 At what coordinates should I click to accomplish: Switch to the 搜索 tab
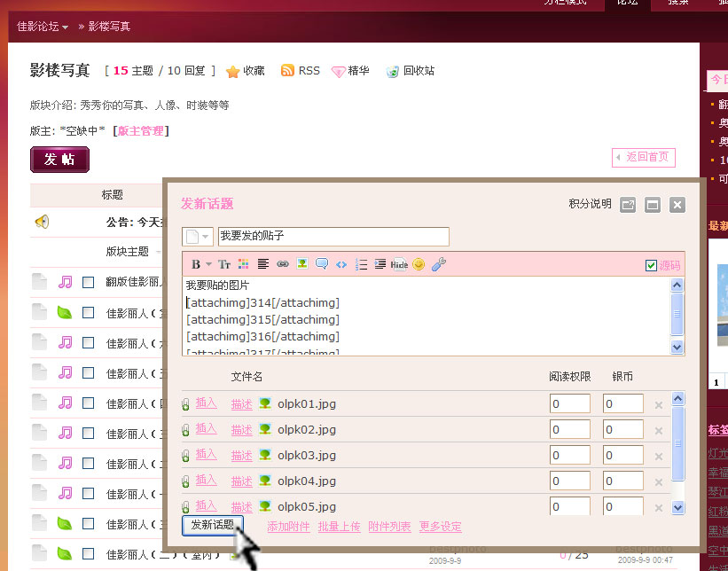tap(677, 4)
